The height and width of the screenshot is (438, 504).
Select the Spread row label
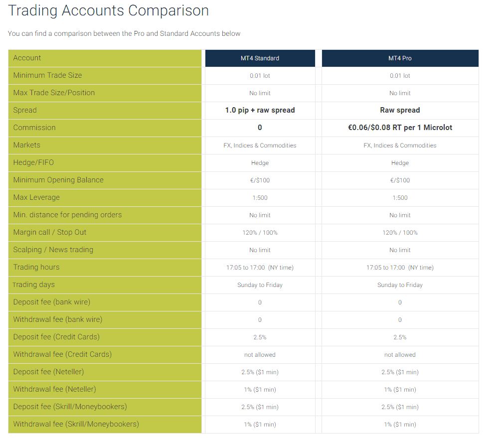pyautogui.click(x=25, y=110)
